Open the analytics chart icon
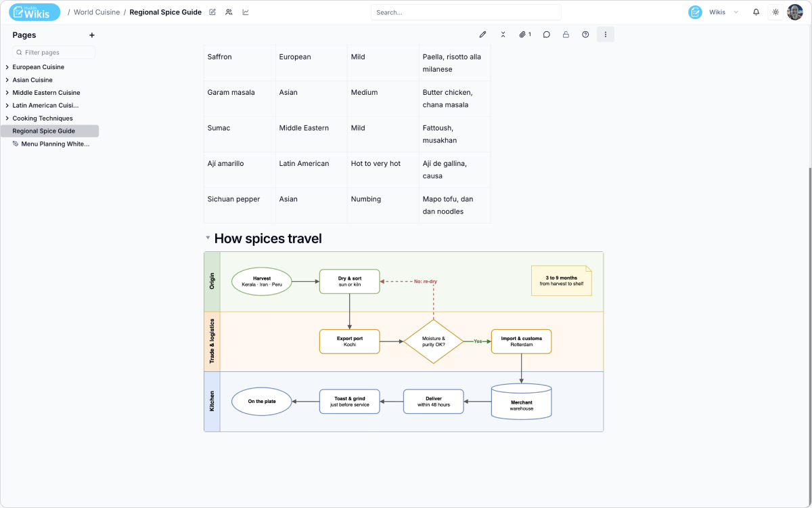812x508 pixels. tap(245, 12)
